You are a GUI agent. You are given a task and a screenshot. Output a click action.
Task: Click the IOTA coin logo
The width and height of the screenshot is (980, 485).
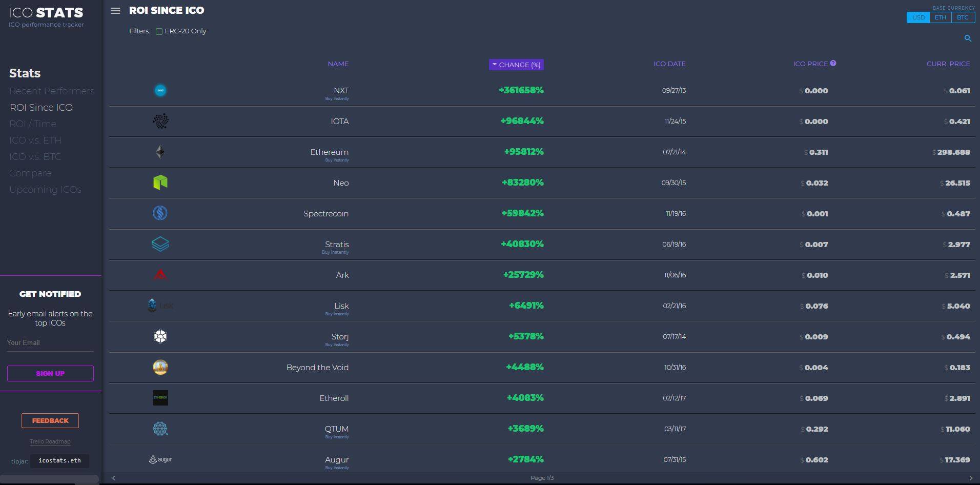coord(160,121)
